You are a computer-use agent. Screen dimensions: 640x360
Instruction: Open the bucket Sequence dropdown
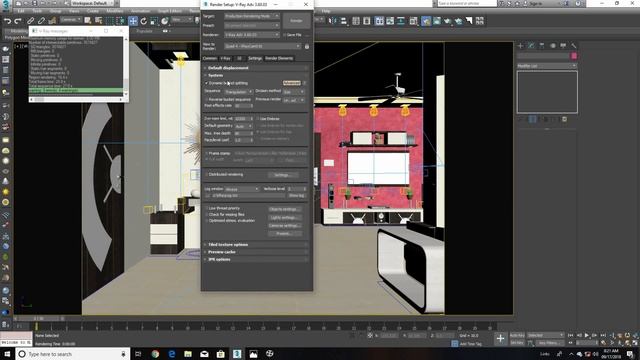[x=239, y=92]
